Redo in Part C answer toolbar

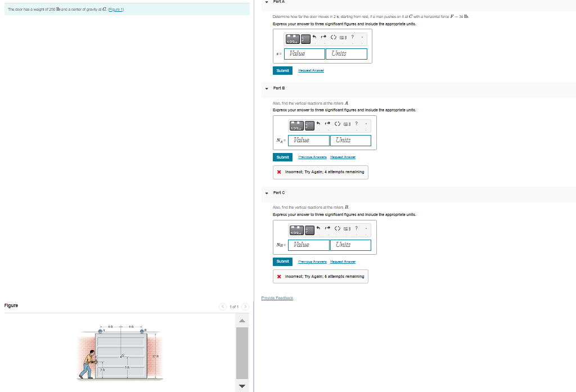pyautogui.click(x=328, y=228)
